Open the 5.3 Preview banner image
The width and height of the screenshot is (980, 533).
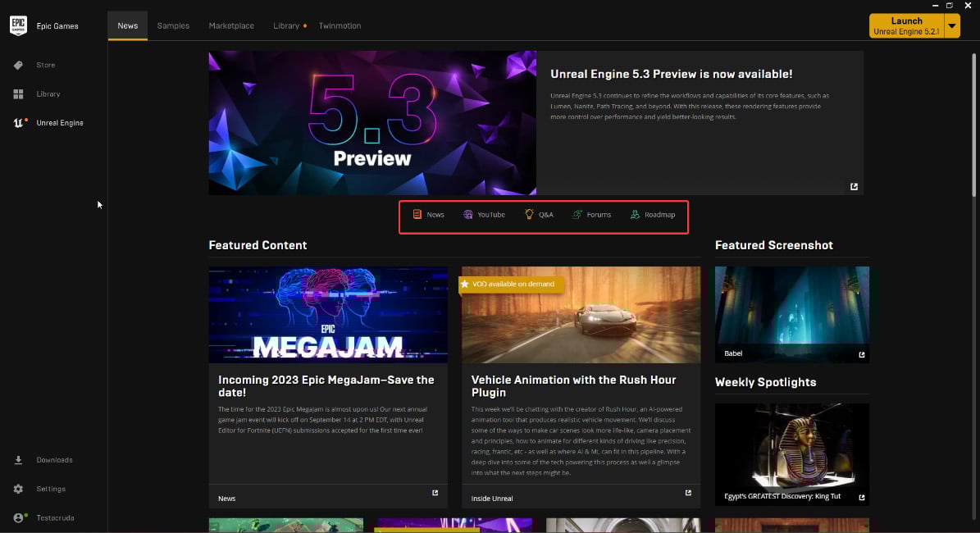pyautogui.click(x=372, y=123)
